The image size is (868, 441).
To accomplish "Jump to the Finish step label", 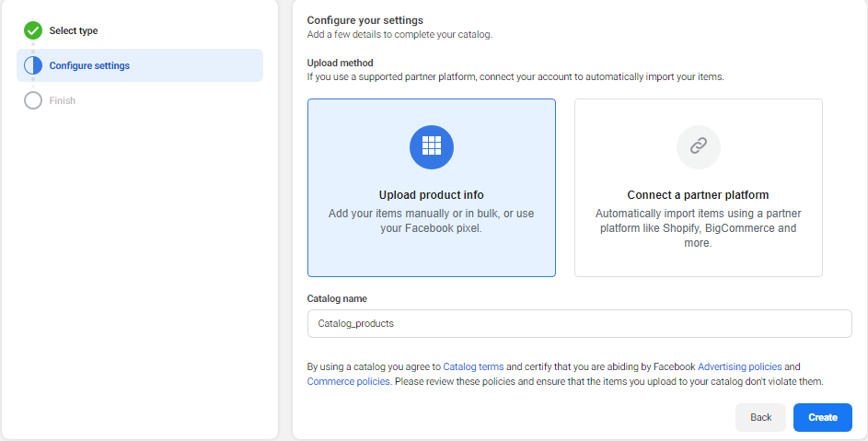I will pyautogui.click(x=63, y=101).
